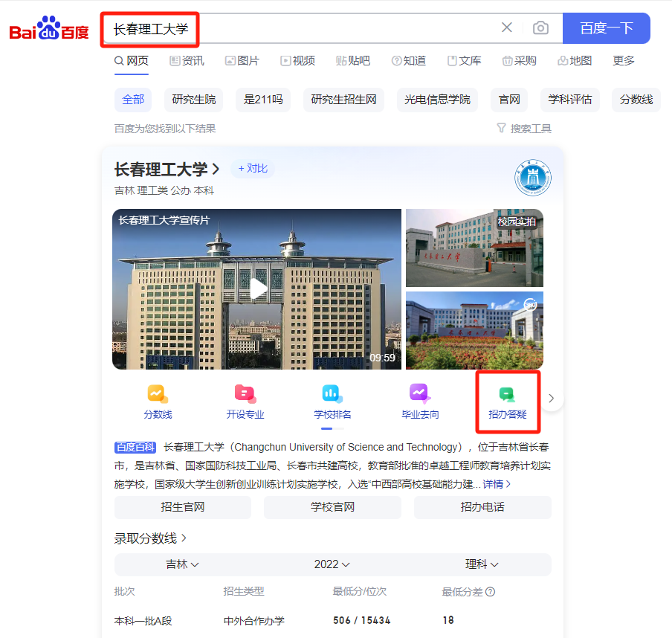672x638 pixels.
Task: Click the 百度一下 search button
Action: 606,28
